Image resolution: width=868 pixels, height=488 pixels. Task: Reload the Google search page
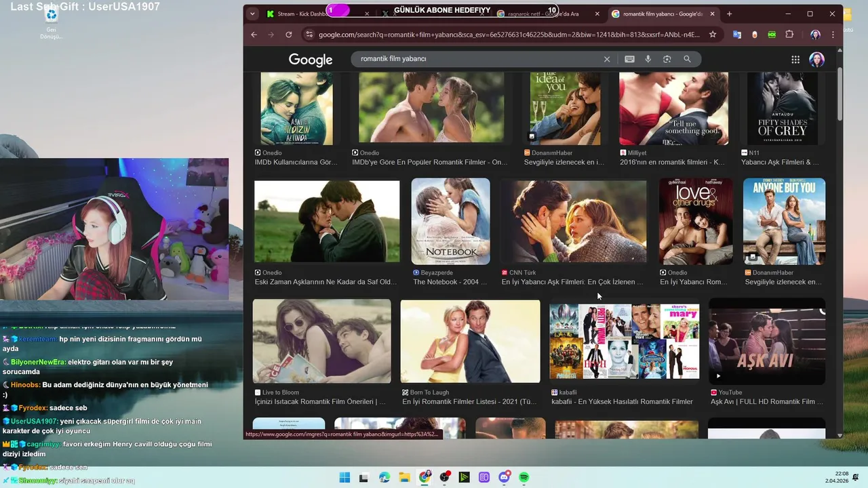coord(289,35)
